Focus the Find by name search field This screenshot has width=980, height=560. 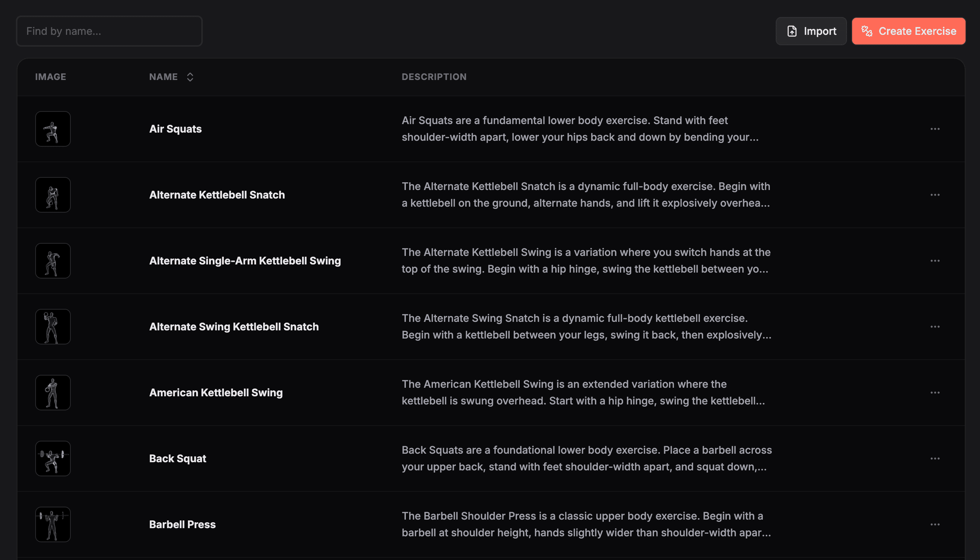click(109, 31)
